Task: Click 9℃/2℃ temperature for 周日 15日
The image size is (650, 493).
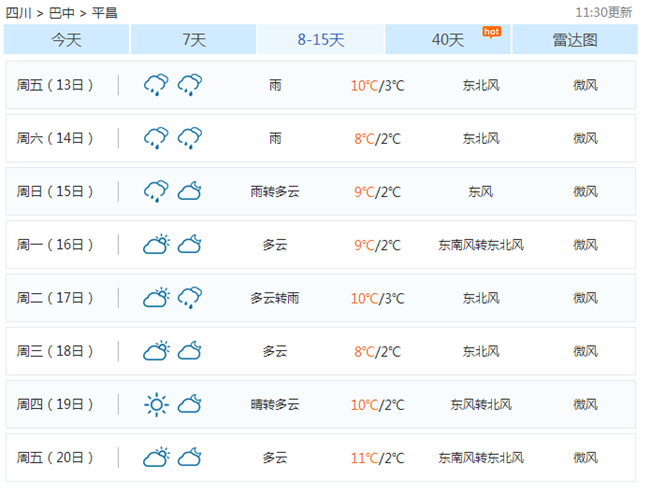Action: coord(378,192)
